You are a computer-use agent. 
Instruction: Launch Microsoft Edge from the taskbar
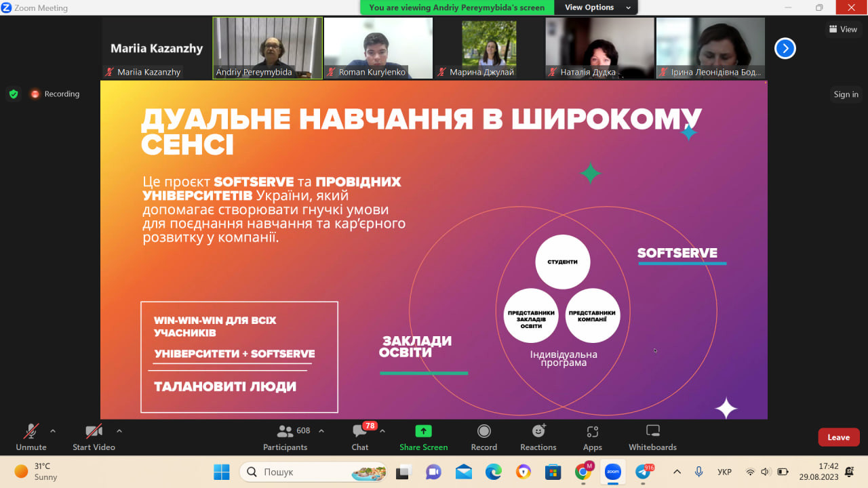point(493,472)
